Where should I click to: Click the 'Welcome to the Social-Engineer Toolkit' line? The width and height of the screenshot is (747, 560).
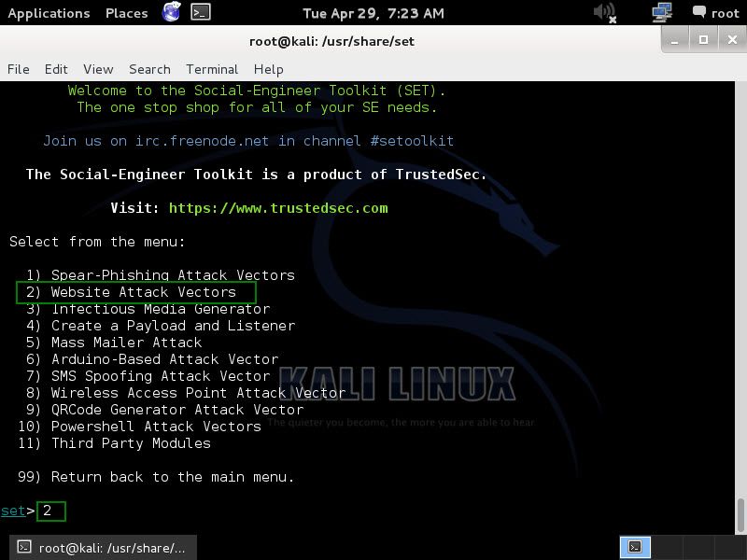[256, 91]
